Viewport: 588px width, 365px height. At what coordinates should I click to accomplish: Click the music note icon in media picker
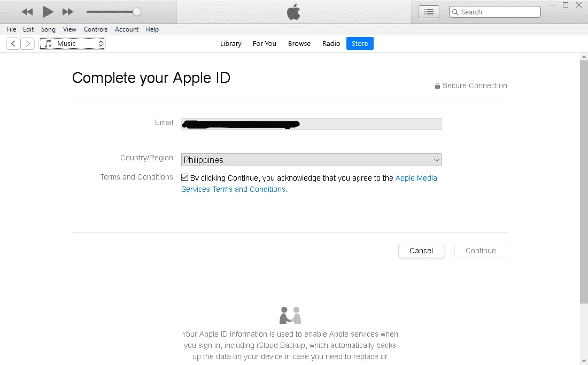point(48,43)
